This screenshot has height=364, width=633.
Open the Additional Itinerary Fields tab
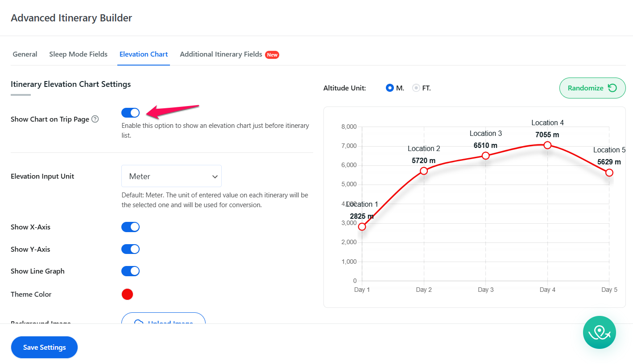pyautogui.click(x=221, y=54)
